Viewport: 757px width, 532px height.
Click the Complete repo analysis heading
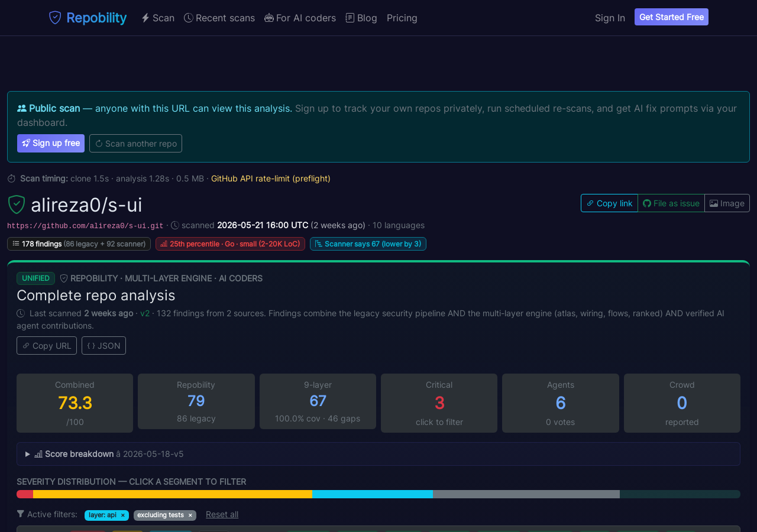pyautogui.click(x=96, y=295)
